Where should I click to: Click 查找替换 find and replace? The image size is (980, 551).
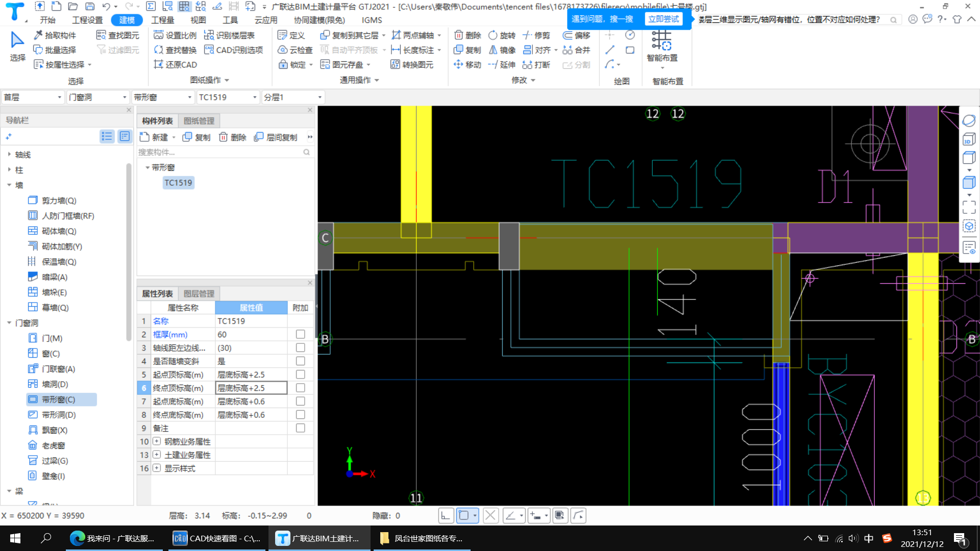point(175,50)
